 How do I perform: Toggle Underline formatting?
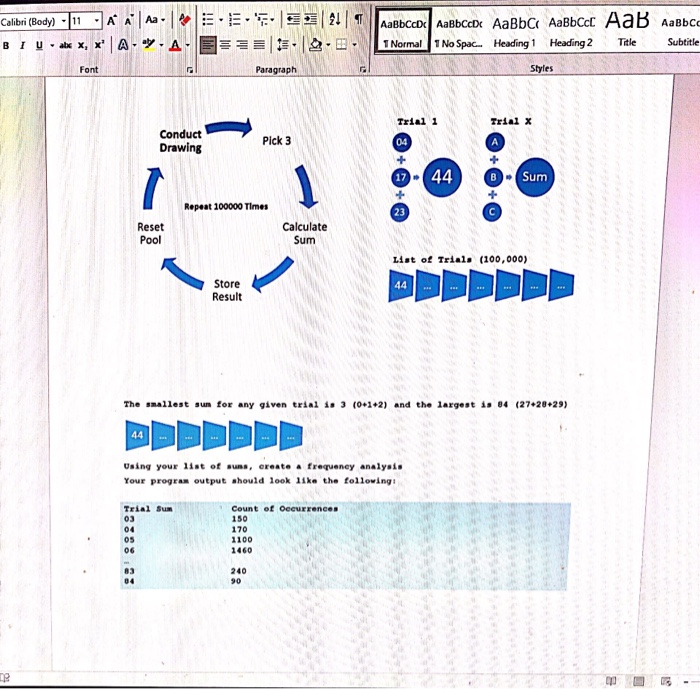(x=39, y=45)
